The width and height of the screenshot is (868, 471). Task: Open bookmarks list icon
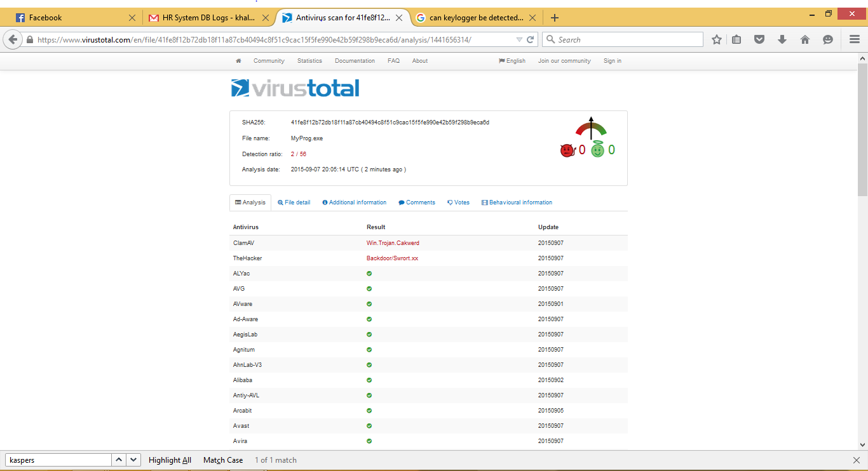[x=736, y=39]
